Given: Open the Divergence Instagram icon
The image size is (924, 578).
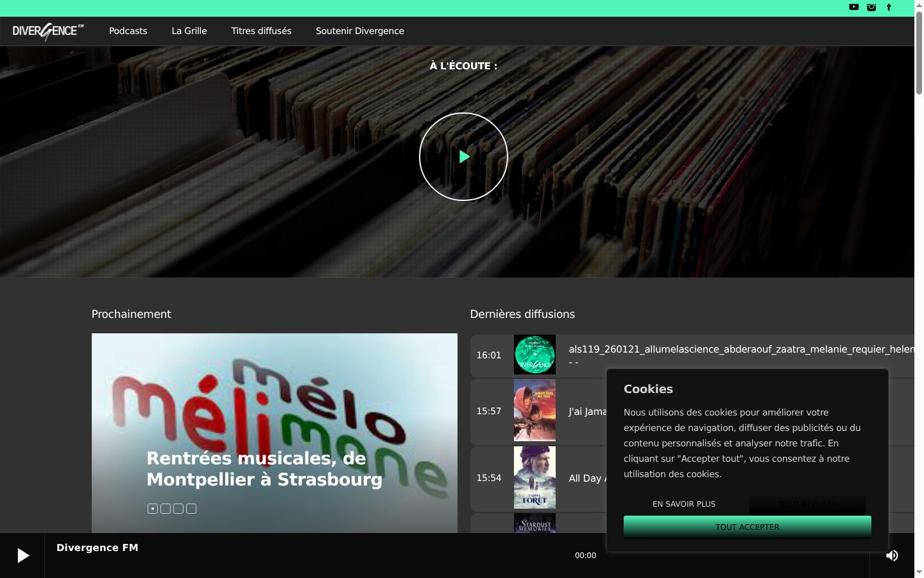Looking at the screenshot, I should [x=871, y=7].
